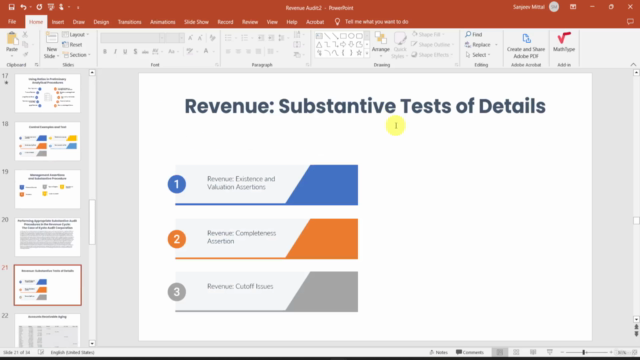The width and height of the screenshot is (640, 360).
Task: Use the Format Painter brush
Action: coord(25,54)
